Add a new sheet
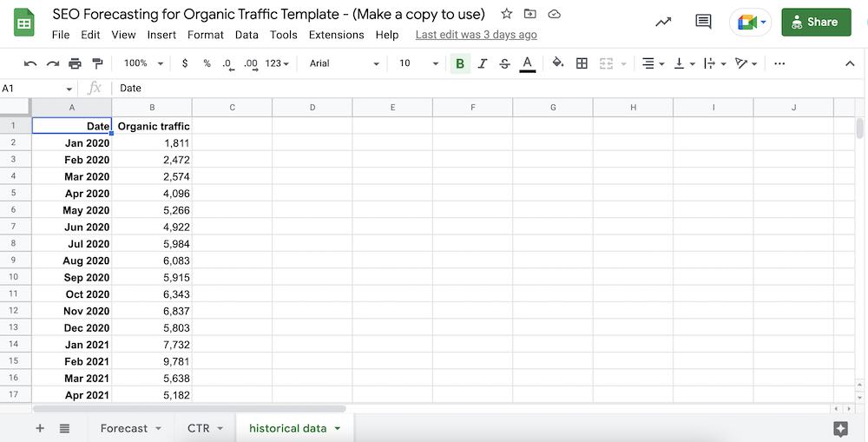Screen dimensions: 868x442 coord(40,428)
